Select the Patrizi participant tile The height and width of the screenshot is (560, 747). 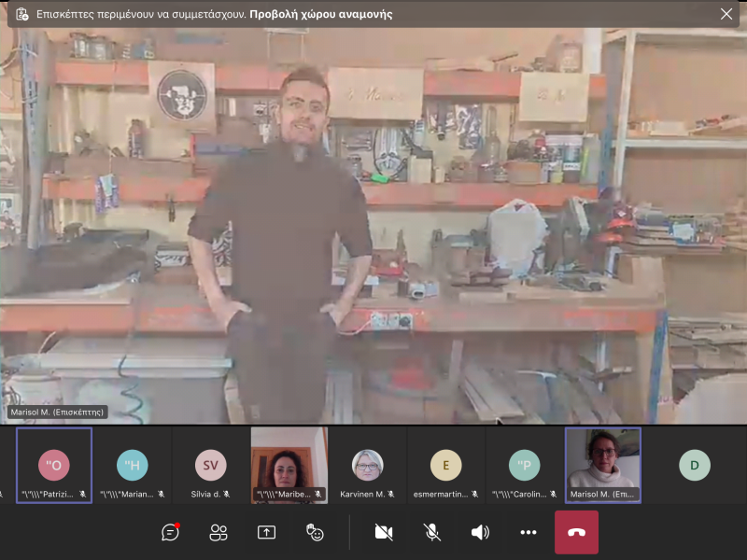[x=54, y=465]
